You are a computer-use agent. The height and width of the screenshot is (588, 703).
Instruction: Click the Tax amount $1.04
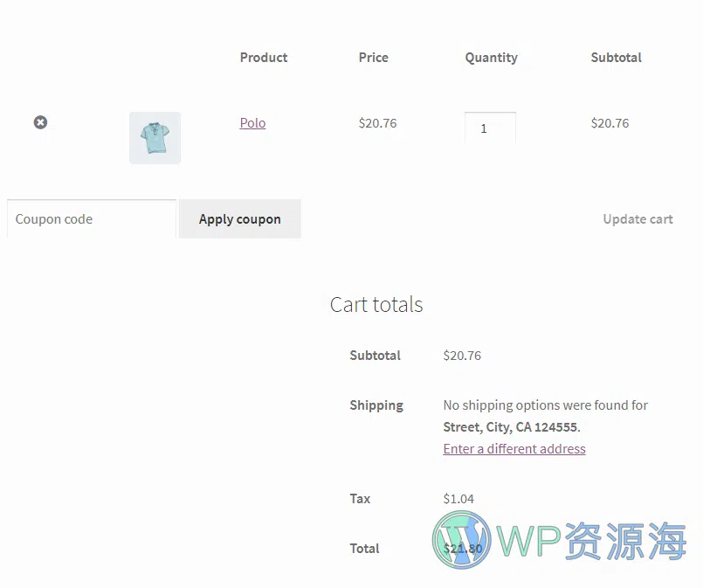point(458,499)
